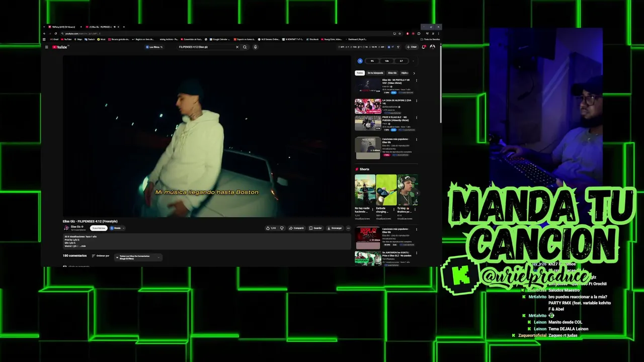This screenshot has width=644, height=362.
Task: Click the Los filtros extension chip
Action: tap(154, 47)
